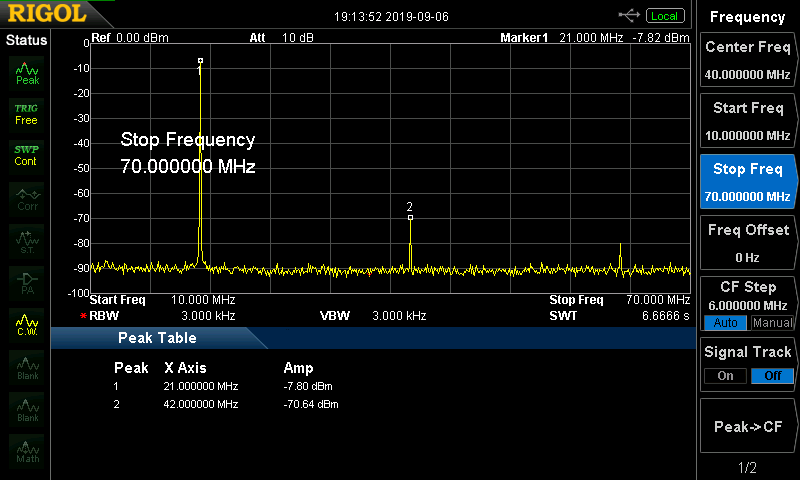Go to next menu page 1/2
The width and height of the screenshot is (800, 480).
[747, 467]
